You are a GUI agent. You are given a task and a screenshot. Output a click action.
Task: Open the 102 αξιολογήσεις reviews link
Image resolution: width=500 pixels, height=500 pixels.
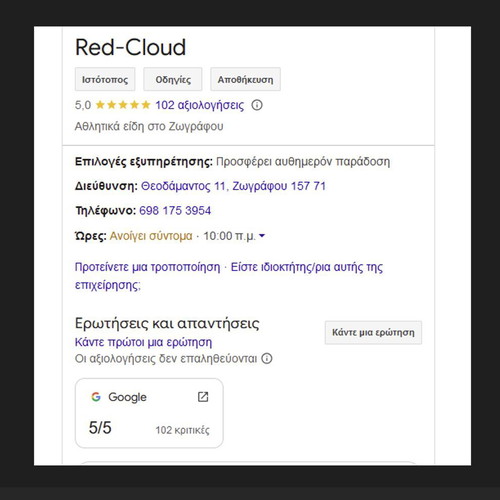(x=200, y=105)
